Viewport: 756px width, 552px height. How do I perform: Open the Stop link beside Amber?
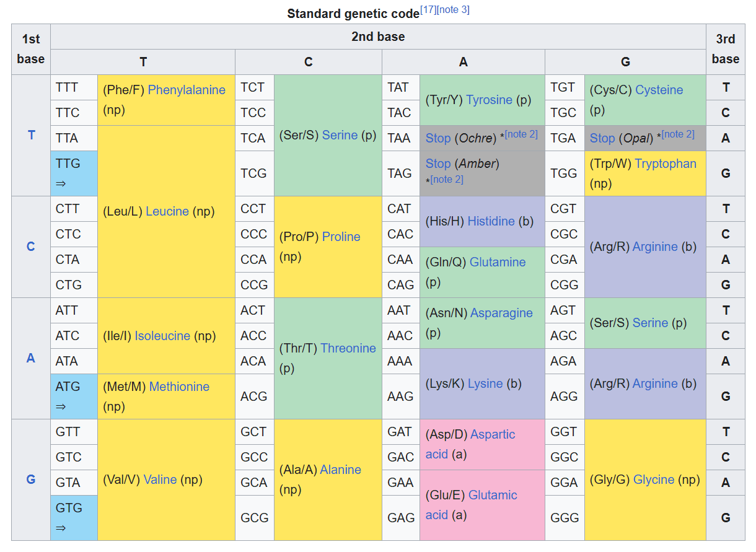click(438, 164)
